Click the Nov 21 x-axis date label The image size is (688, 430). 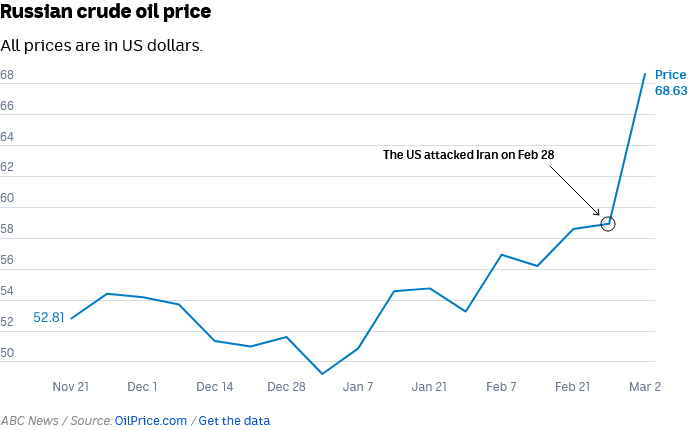[70, 386]
